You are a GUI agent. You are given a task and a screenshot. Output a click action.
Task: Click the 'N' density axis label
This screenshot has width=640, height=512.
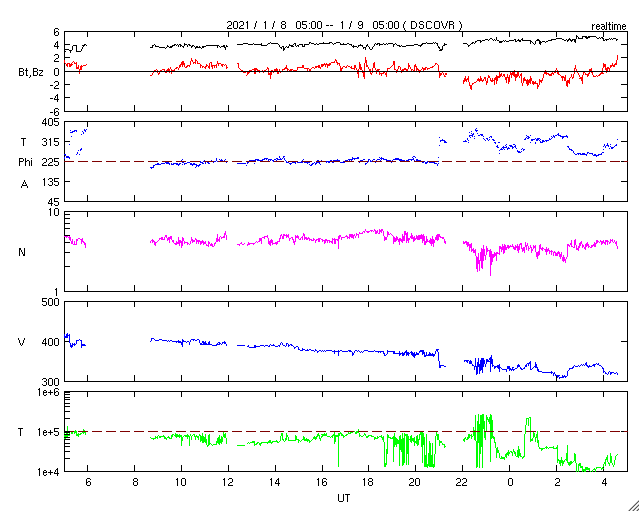22,252
